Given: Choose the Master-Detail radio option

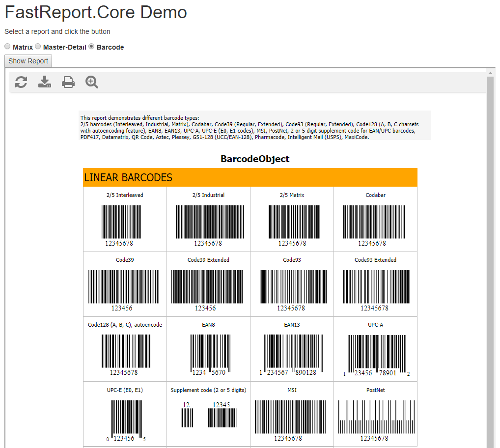Looking at the screenshot, I should [38, 47].
